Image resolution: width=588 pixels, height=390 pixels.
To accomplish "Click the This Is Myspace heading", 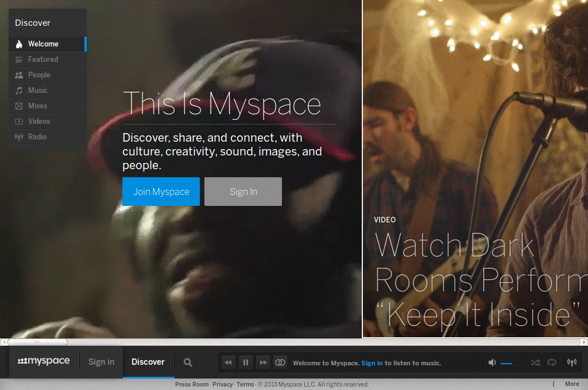I will coord(222,104).
